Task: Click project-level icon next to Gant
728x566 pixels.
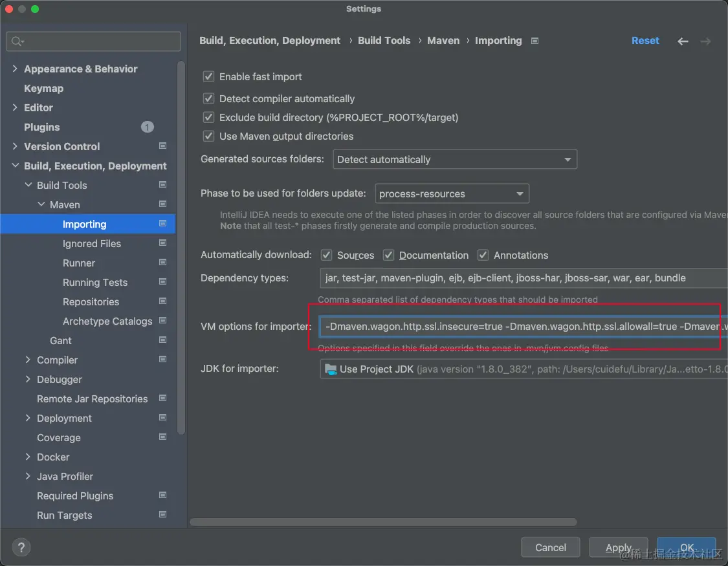Action: coord(162,340)
